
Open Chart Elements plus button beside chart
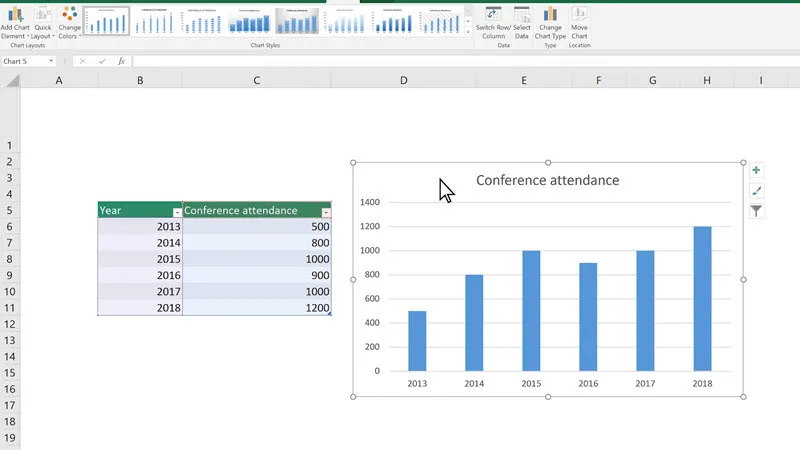click(756, 171)
